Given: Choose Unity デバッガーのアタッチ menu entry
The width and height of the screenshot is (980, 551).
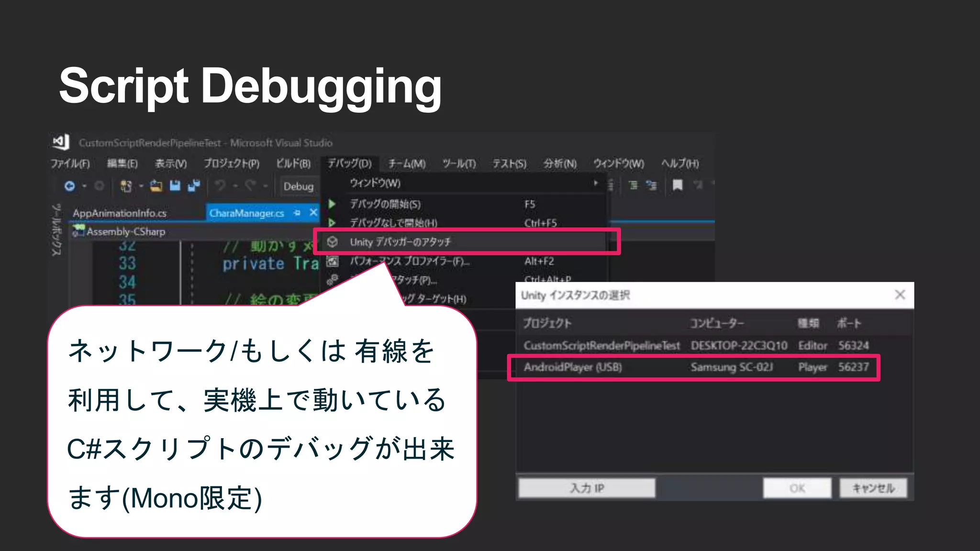Looking at the screenshot, I should [464, 242].
